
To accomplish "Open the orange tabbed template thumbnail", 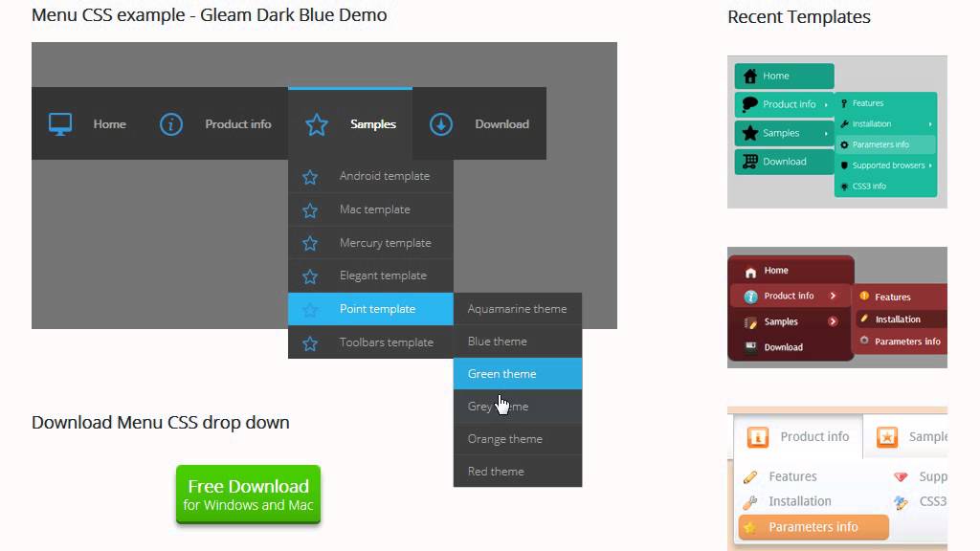I will coord(836,479).
